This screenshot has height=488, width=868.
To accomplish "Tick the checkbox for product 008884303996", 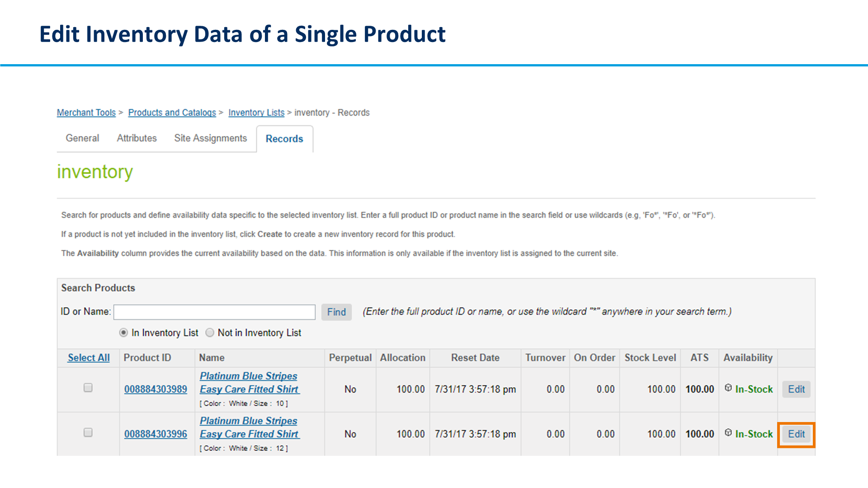I will 88,432.
